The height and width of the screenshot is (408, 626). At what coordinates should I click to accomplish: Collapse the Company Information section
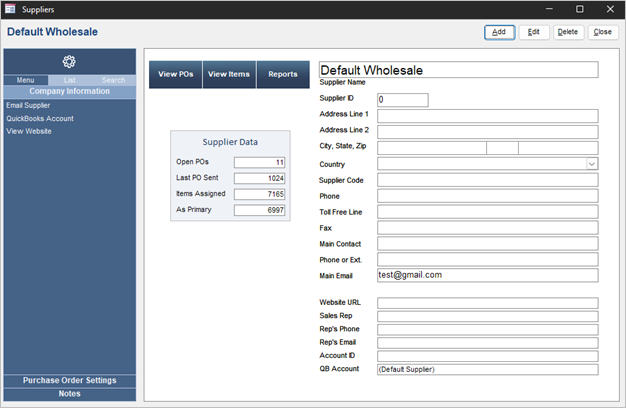click(69, 91)
